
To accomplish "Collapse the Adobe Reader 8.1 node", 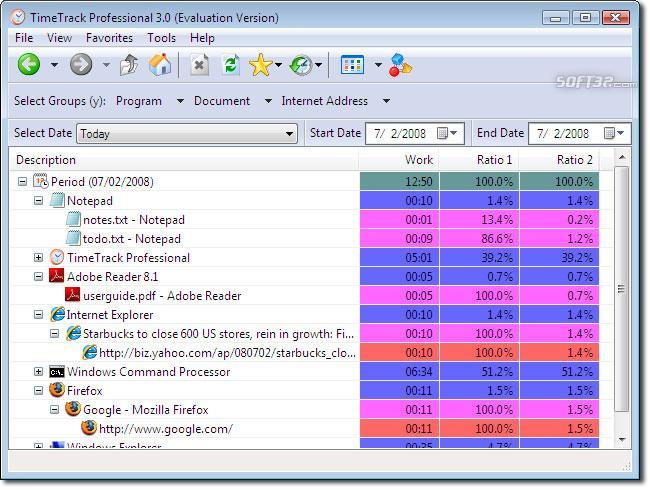I will [x=39, y=277].
